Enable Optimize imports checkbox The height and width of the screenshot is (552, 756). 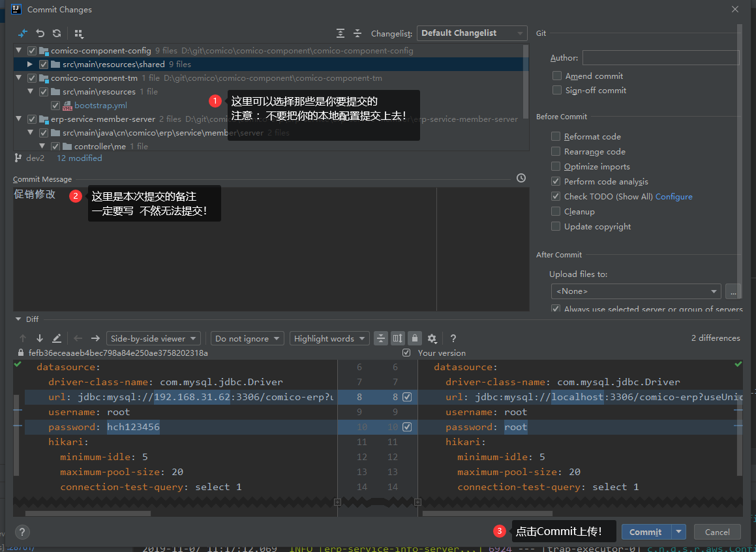pos(556,166)
